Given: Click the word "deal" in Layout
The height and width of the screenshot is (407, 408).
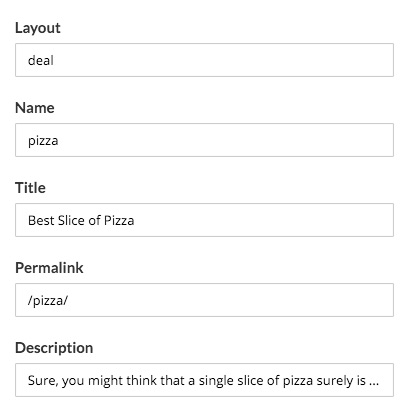Looking at the screenshot, I should [41, 60].
